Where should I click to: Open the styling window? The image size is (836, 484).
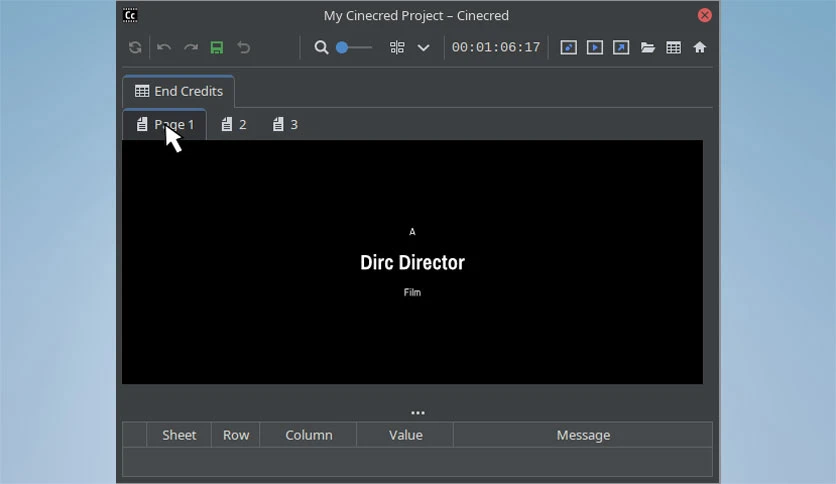tap(568, 47)
